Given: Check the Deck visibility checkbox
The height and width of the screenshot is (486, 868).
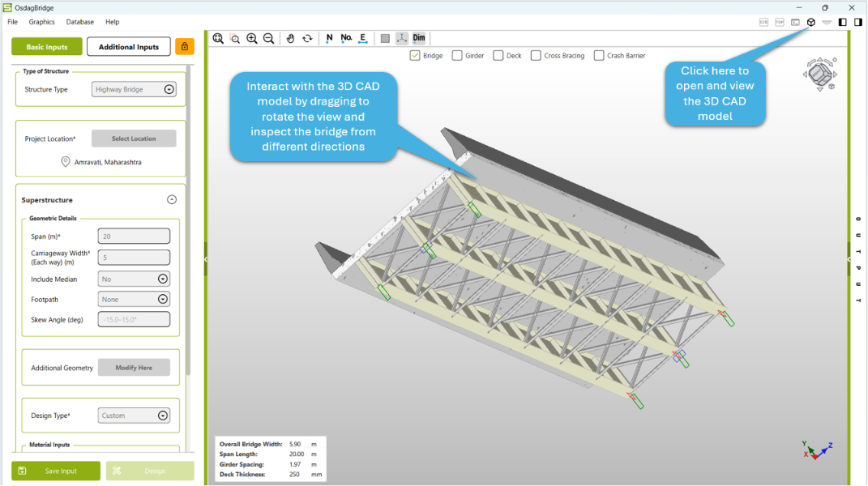Looking at the screenshot, I should [498, 55].
